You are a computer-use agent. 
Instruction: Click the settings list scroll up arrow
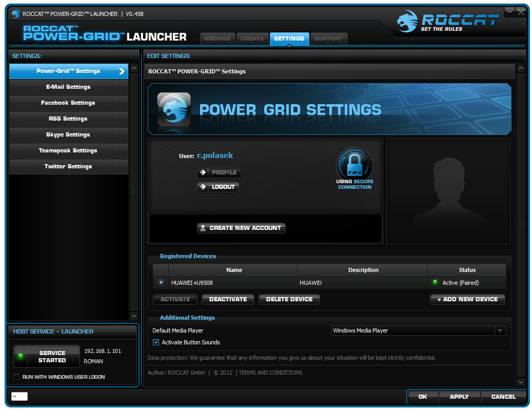[x=134, y=68]
